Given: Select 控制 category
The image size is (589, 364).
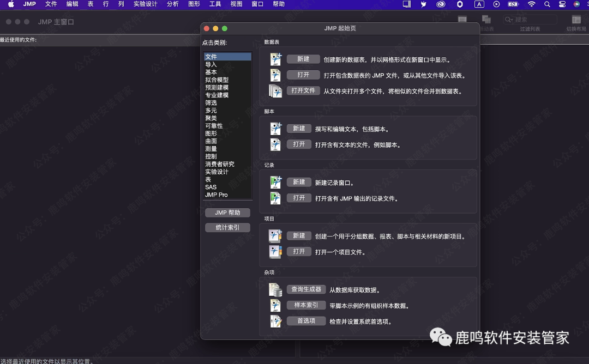Looking at the screenshot, I should point(227,156).
